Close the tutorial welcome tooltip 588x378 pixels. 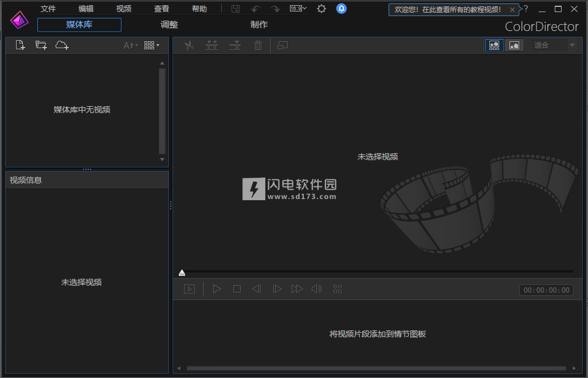[x=512, y=10]
